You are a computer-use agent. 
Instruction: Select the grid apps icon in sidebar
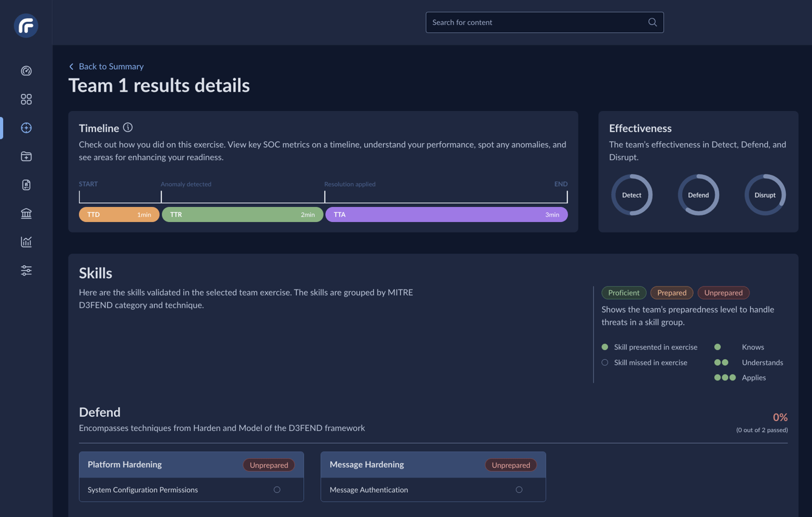point(25,99)
